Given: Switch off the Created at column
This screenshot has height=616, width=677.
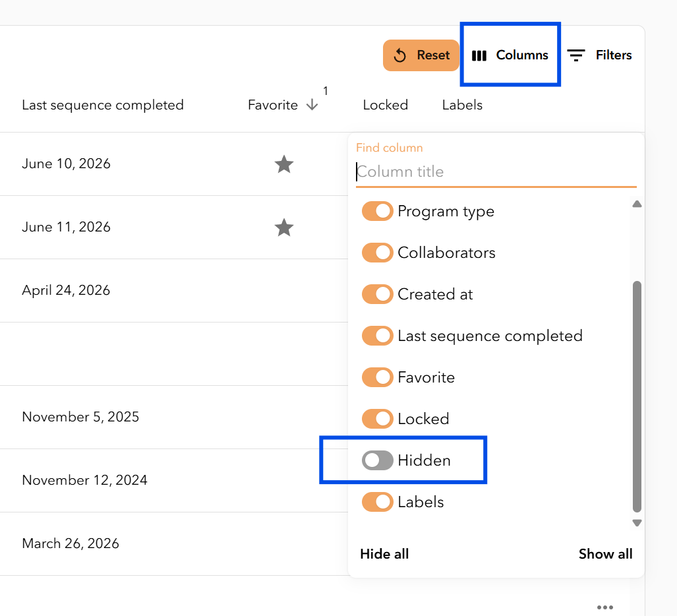Looking at the screenshot, I should coord(377,294).
